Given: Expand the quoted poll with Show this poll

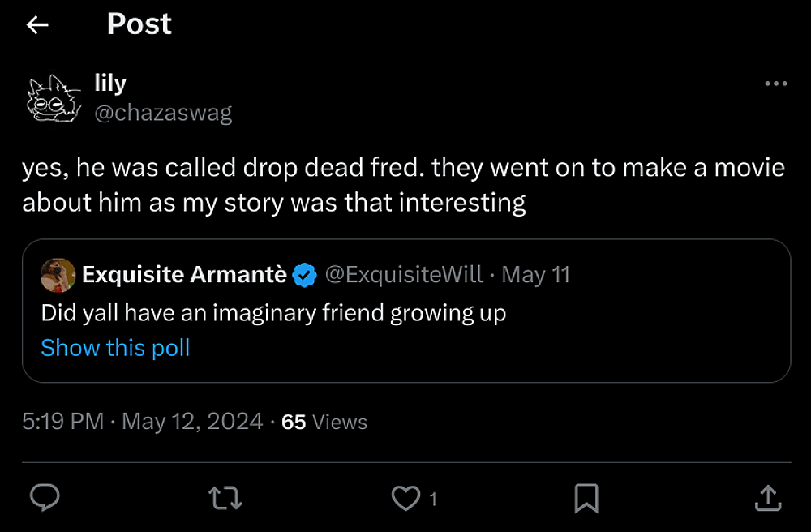Looking at the screenshot, I should click(x=115, y=348).
